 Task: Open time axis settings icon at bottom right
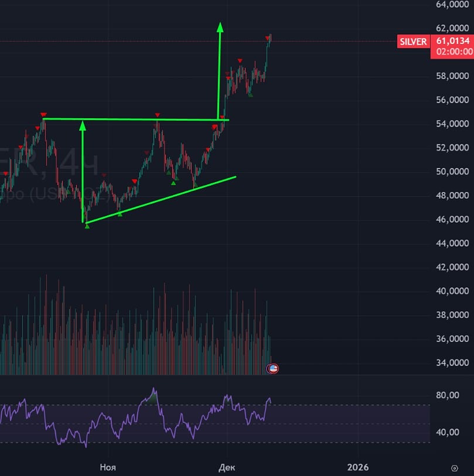[455, 468]
